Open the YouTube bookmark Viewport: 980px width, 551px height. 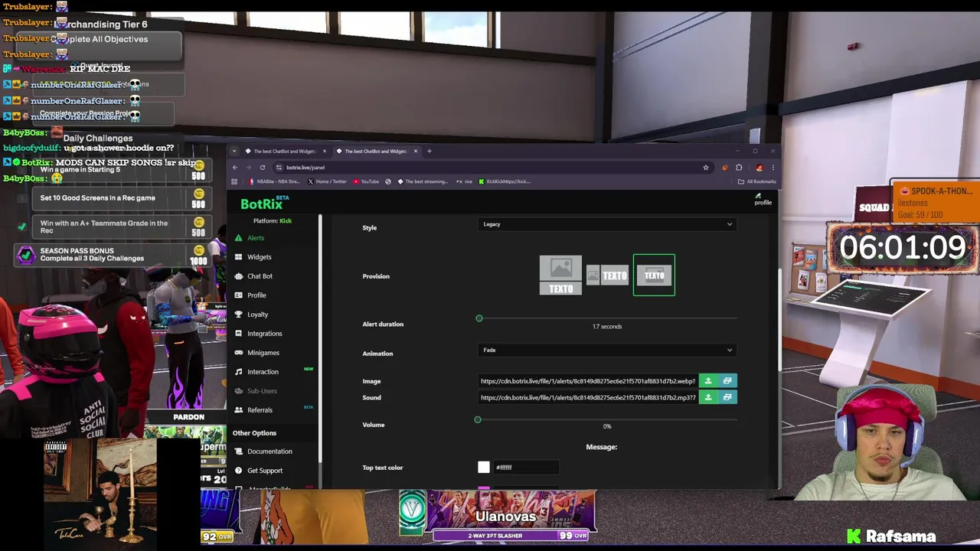pos(365,181)
